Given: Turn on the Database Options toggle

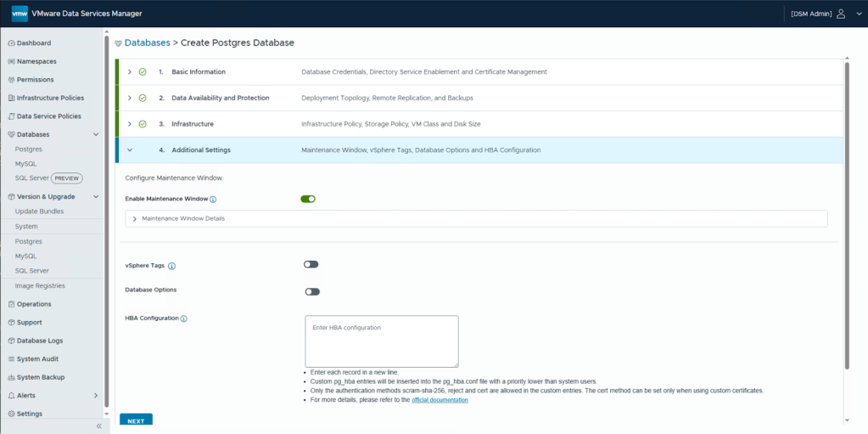Looking at the screenshot, I should [x=312, y=292].
